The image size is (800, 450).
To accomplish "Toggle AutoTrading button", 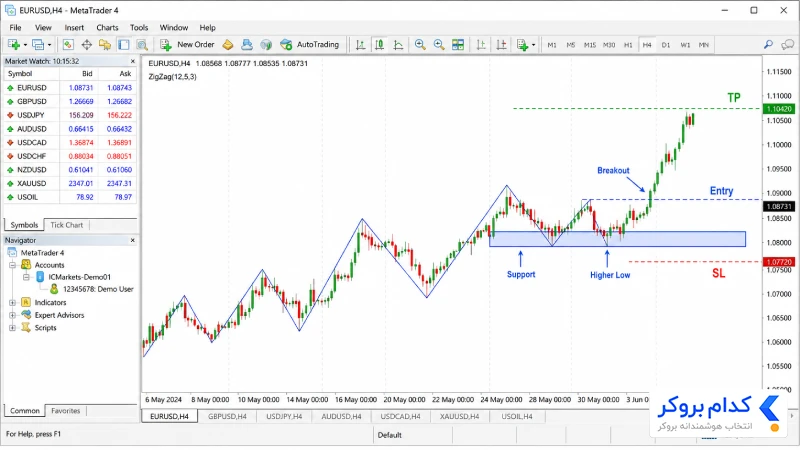I will pos(310,45).
